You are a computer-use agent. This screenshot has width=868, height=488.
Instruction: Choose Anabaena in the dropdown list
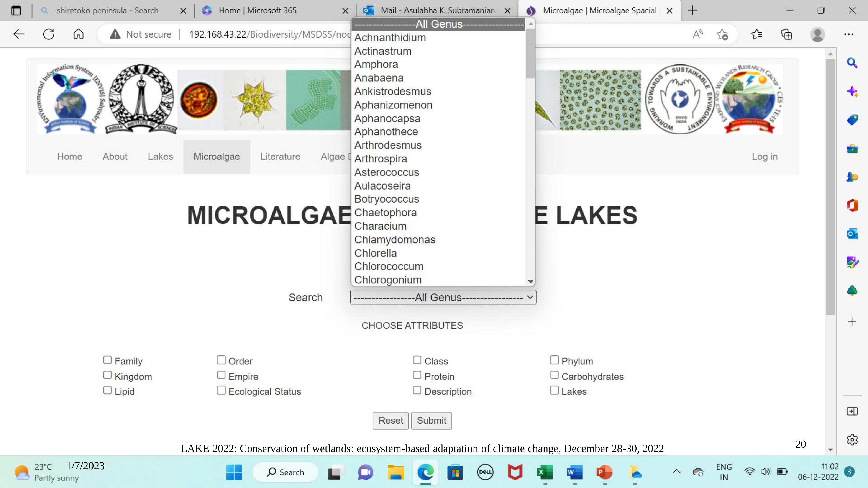379,78
